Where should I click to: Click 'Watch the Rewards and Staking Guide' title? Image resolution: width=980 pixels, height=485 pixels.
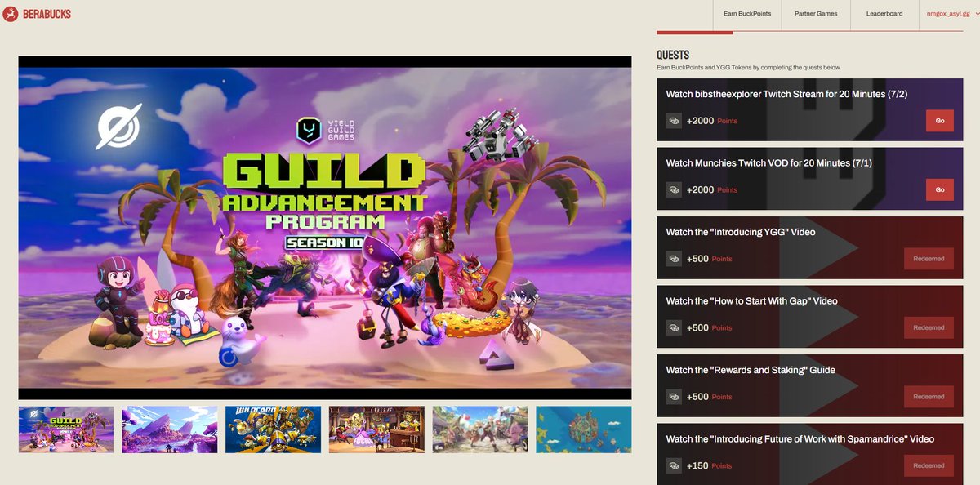(x=751, y=370)
